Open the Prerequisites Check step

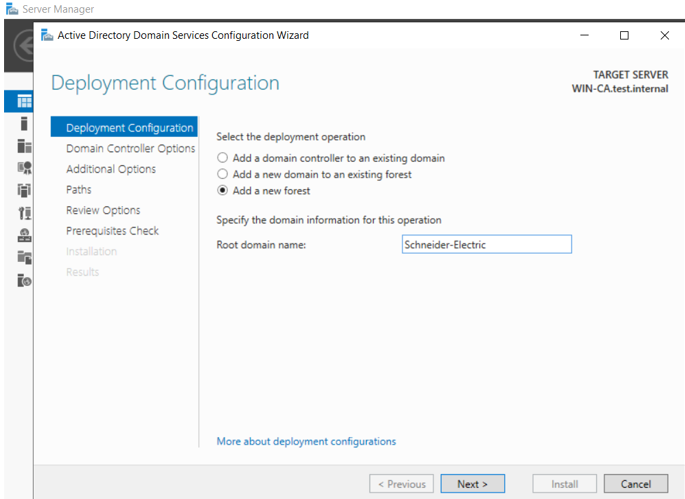[x=112, y=231]
